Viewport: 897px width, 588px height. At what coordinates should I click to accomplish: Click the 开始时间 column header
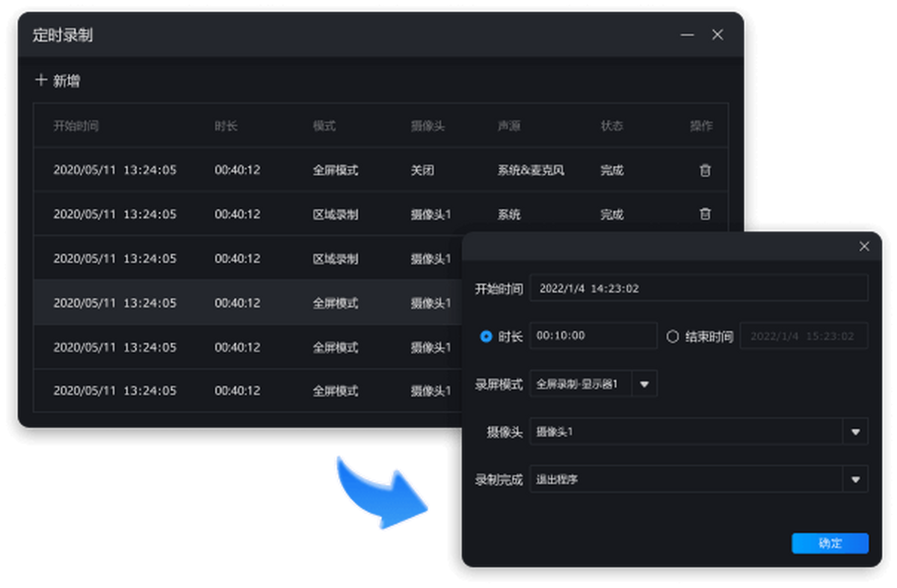tap(76, 126)
